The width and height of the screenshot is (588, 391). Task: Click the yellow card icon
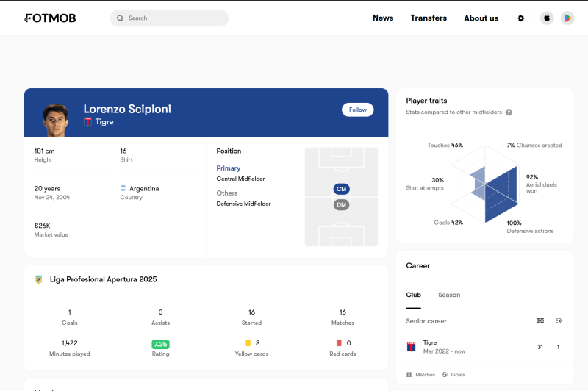[248, 342]
